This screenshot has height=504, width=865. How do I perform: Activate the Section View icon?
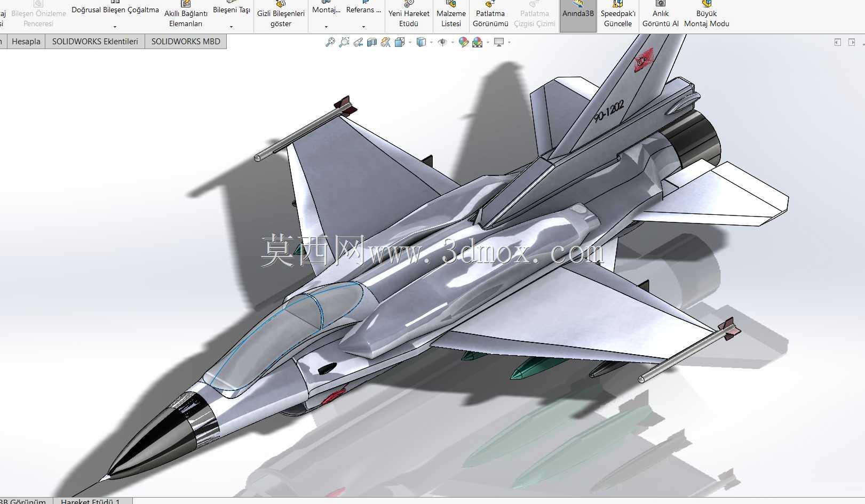coord(372,42)
